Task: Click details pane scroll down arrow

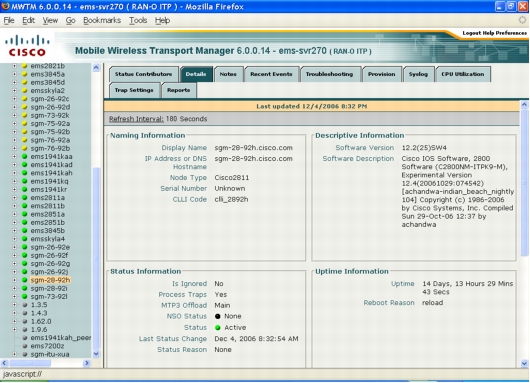Action: pos(524,364)
